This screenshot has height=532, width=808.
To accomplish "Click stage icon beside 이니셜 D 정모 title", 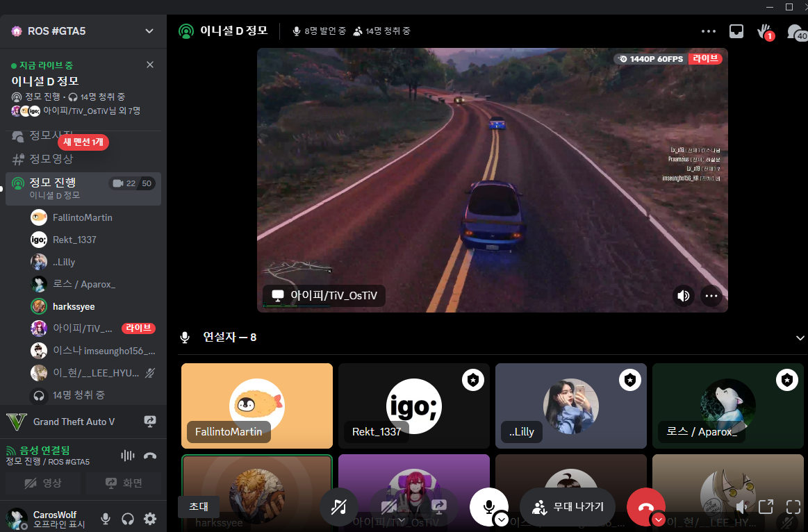I will [x=186, y=31].
